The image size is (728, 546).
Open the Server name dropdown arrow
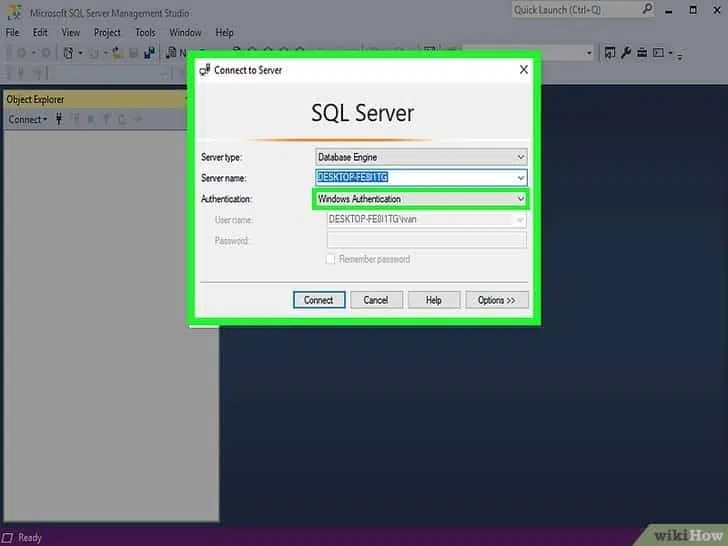click(520, 178)
